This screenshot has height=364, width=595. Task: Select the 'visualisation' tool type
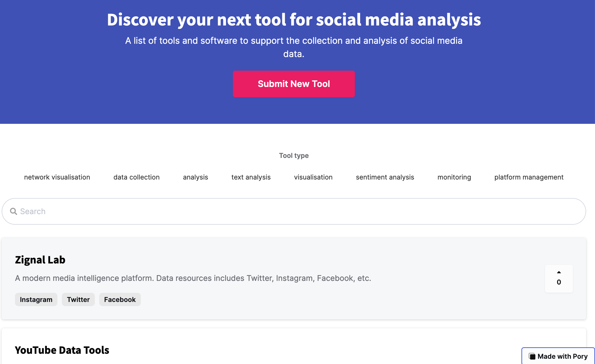pyautogui.click(x=313, y=177)
